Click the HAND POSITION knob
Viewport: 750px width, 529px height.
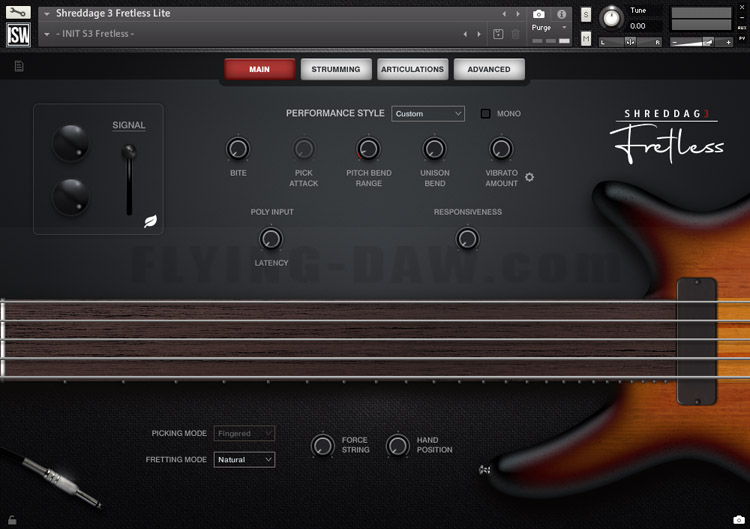(398, 445)
